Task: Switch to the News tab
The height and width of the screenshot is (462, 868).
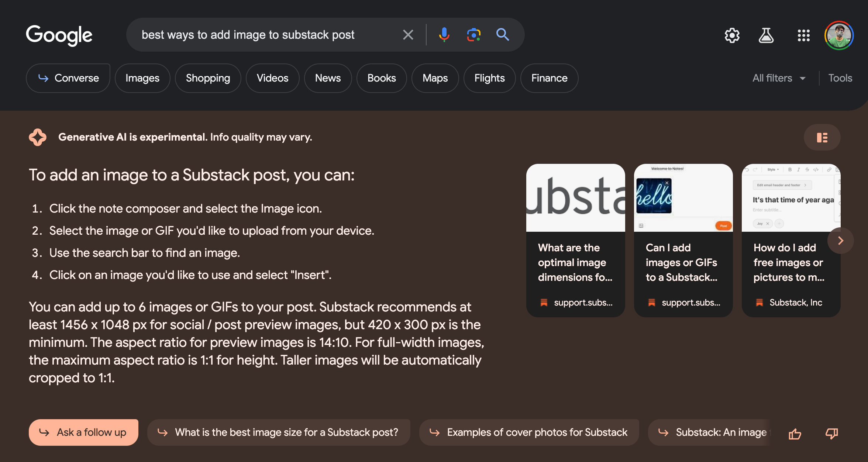Action: (x=328, y=78)
